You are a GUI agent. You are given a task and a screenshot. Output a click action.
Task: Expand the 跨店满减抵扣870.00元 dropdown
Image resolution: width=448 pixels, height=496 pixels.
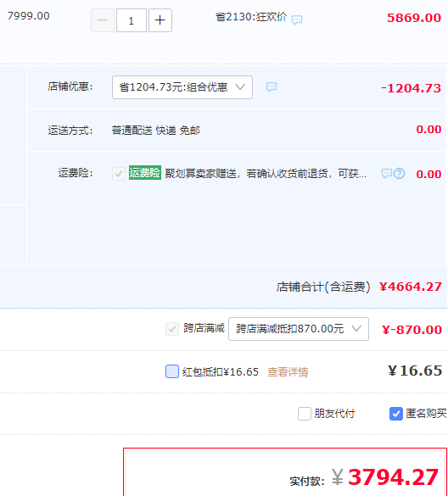[299, 329]
